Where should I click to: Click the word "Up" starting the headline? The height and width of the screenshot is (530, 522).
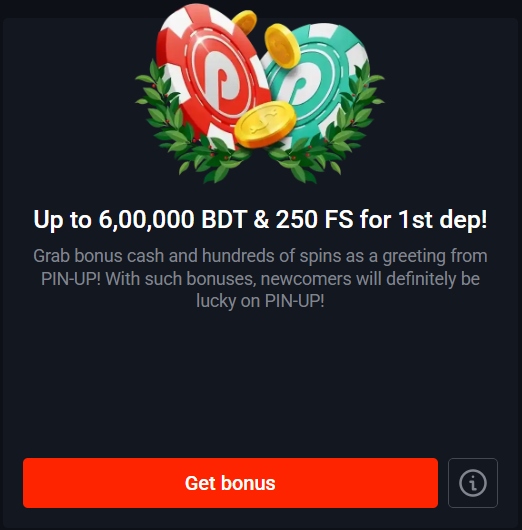coord(48,220)
